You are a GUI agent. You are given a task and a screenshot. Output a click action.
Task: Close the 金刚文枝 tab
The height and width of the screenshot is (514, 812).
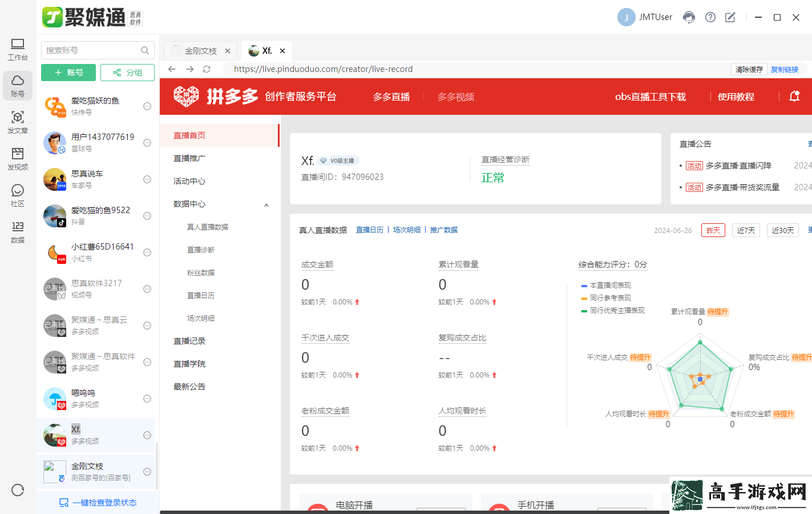(228, 51)
